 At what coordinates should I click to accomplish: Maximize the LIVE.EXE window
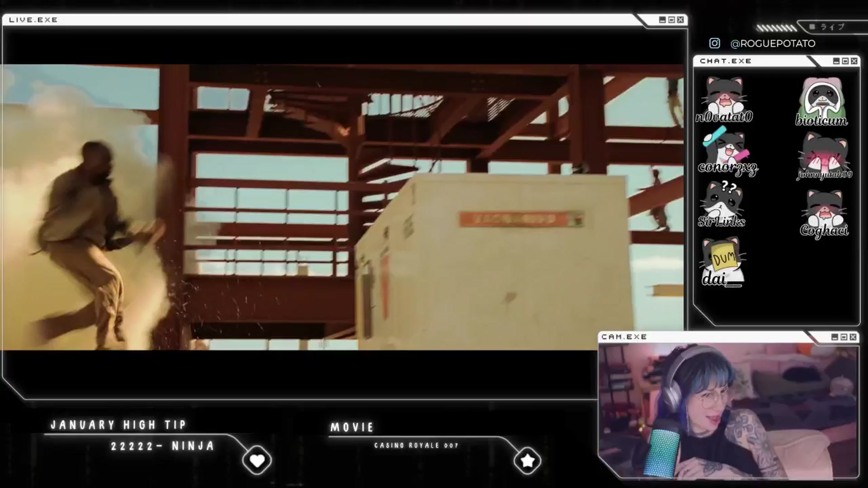(671, 20)
